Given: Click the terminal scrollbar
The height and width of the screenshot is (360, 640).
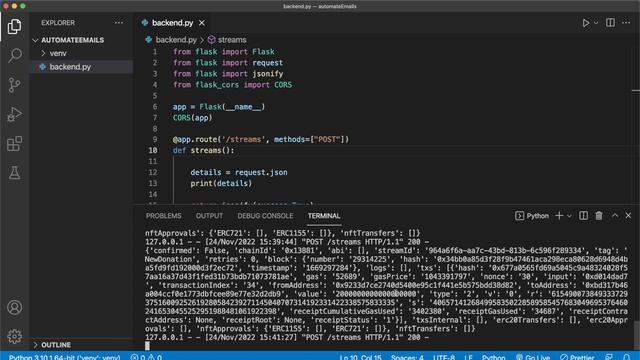Looking at the screenshot, I should click(x=637, y=335).
